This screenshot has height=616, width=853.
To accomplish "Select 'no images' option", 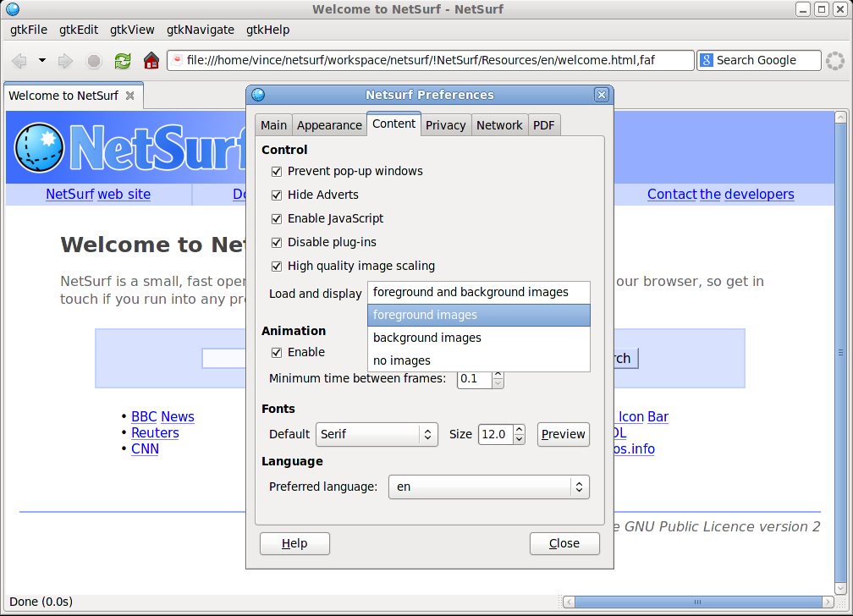I will (x=479, y=360).
